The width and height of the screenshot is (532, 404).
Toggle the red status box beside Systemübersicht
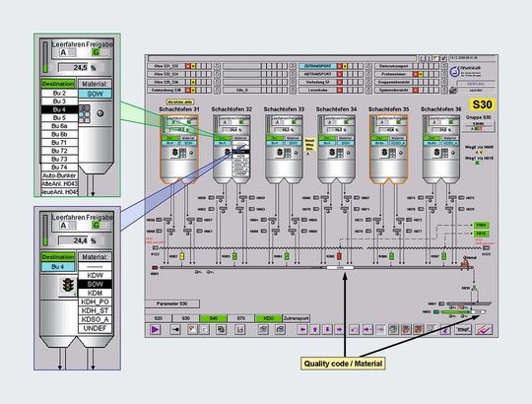416,91
